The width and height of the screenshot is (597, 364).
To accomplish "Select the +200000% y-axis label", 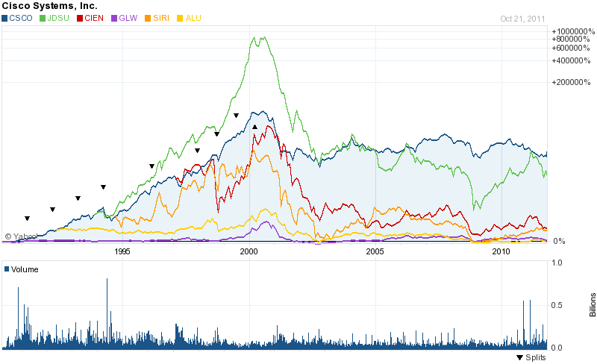I will click(571, 82).
